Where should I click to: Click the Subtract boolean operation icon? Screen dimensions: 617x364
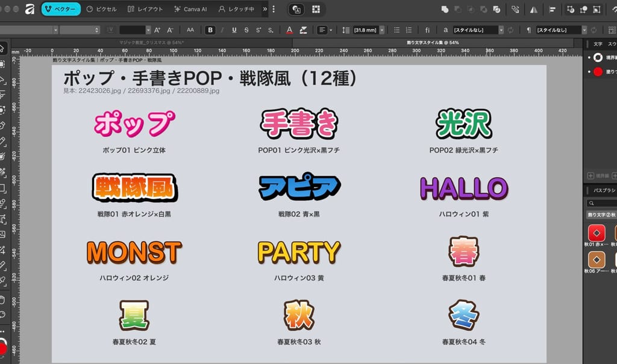(x=458, y=10)
